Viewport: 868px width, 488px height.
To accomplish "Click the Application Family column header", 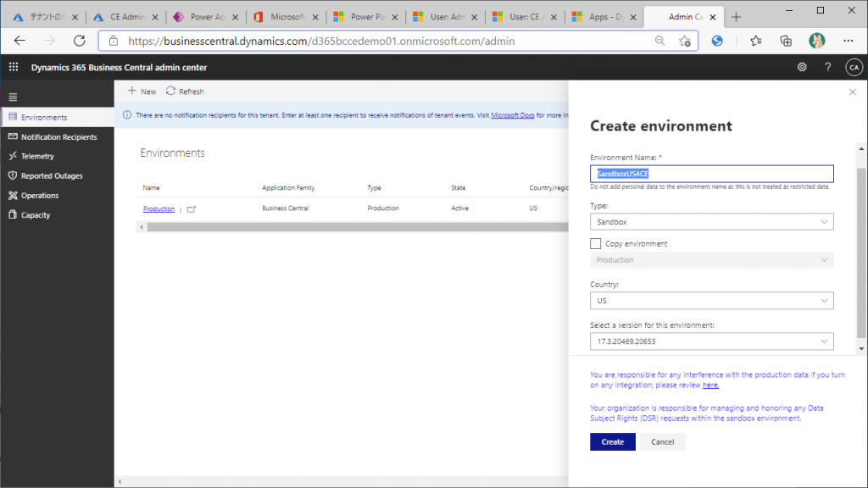I will point(288,187).
